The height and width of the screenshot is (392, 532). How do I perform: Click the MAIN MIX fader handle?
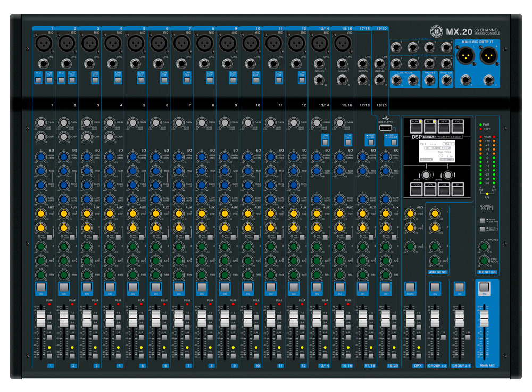point(484,319)
